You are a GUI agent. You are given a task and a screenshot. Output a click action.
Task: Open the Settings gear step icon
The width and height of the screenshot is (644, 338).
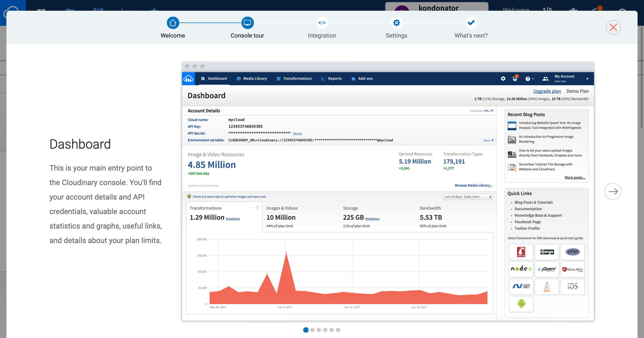coord(396,23)
